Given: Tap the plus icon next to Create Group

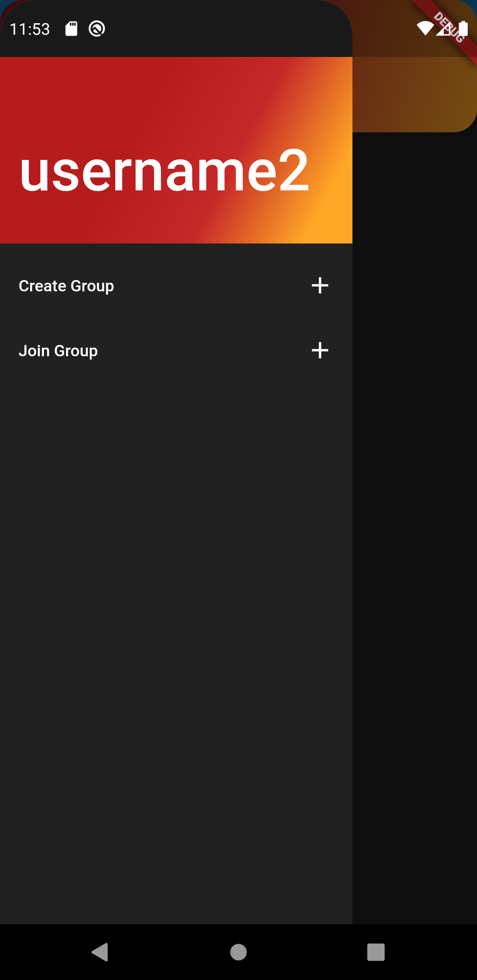Looking at the screenshot, I should [x=320, y=285].
